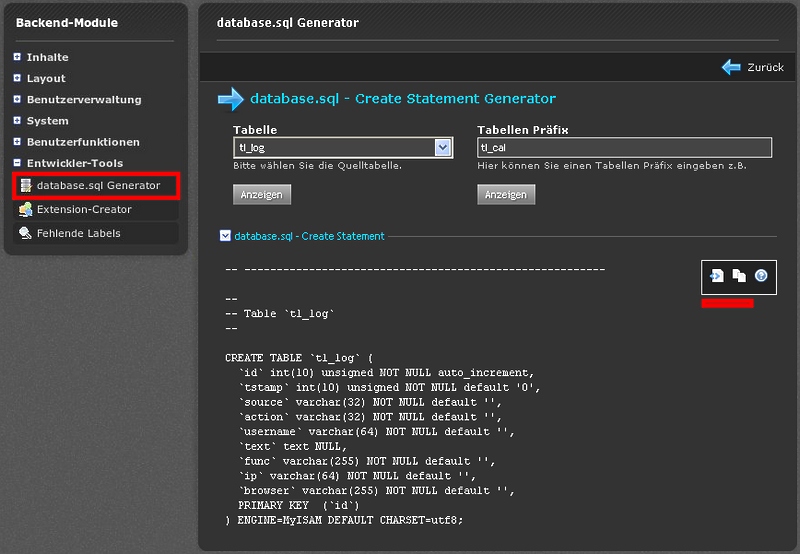
Task: Open Fehlende Labels from the sidebar menu
Action: pyautogui.click(x=78, y=234)
